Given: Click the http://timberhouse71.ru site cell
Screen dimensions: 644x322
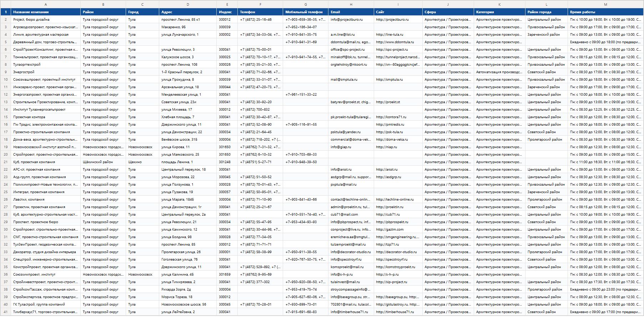Looking at the screenshot, I should (398, 312).
